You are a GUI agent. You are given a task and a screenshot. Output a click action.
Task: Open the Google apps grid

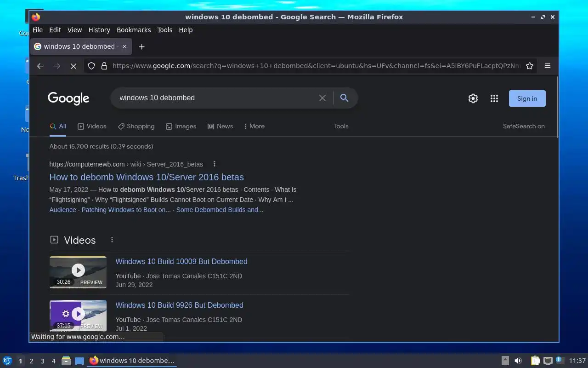point(494,98)
